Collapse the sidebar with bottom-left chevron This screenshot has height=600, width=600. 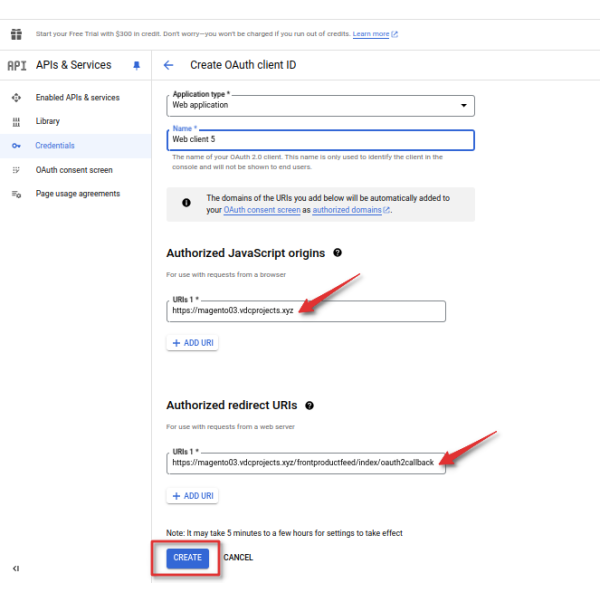[x=16, y=568]
